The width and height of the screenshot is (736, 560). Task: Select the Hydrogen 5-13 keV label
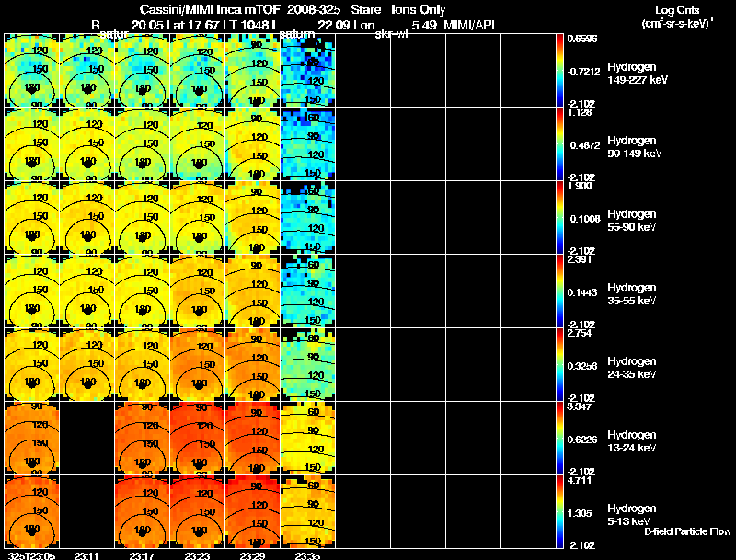coord(632,515)
